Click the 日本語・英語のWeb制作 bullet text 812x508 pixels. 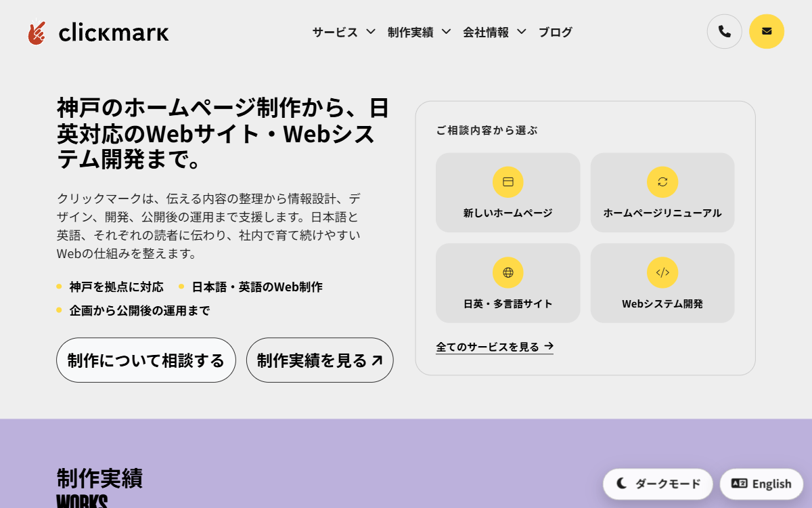click(257, 287)
